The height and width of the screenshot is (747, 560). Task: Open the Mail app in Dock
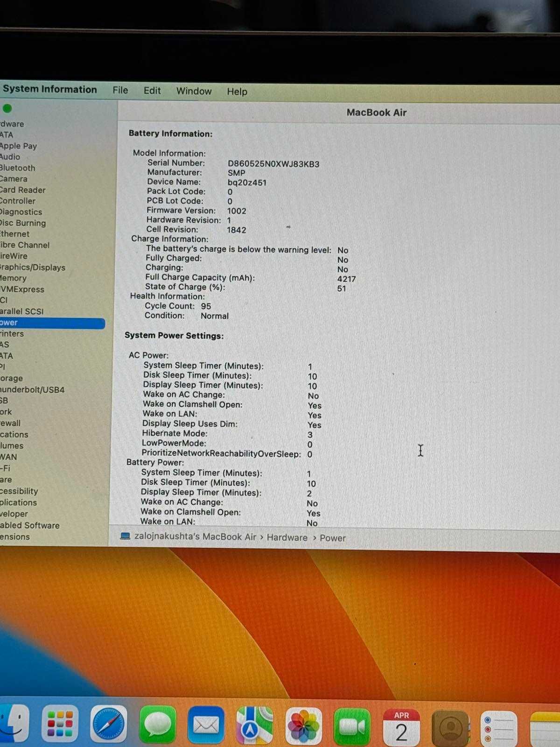206,725
